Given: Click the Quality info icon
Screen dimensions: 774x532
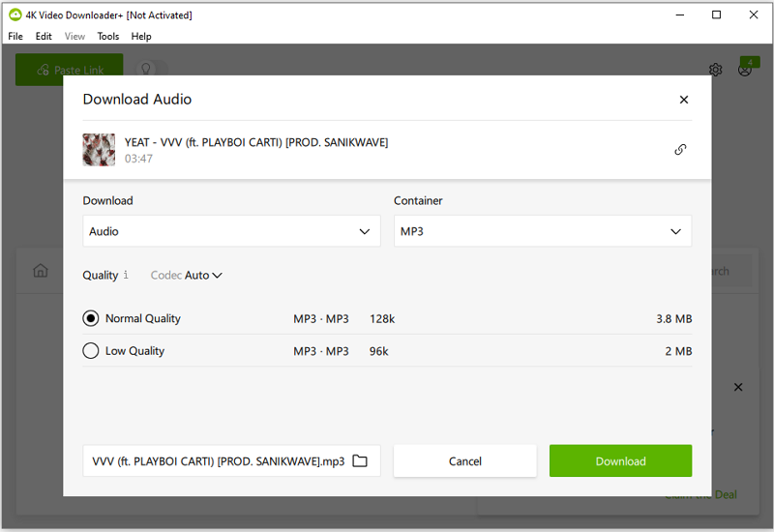Looking at the screenshot, I should coord(126,275).
